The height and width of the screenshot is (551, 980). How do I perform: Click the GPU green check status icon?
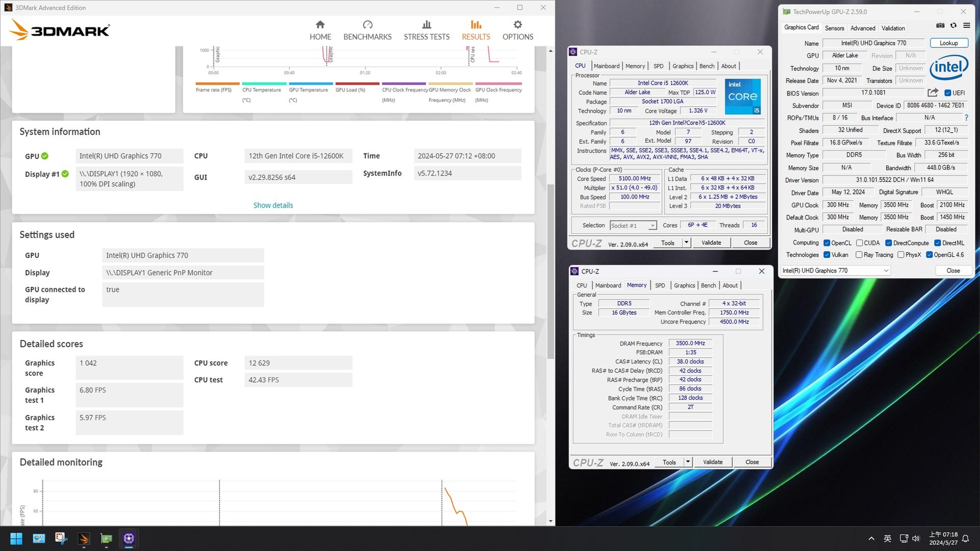click(x=45, y=156)
